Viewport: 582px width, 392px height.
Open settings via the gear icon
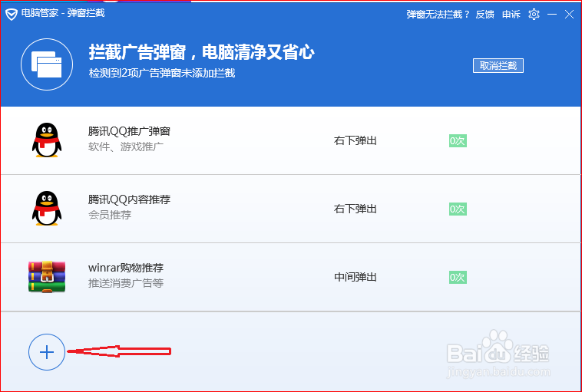point(534,15)
